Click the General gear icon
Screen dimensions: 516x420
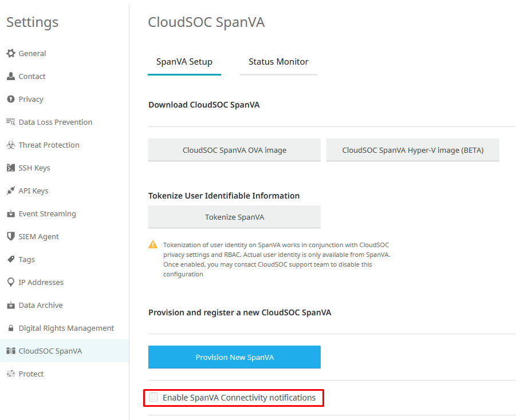(10, 53)
